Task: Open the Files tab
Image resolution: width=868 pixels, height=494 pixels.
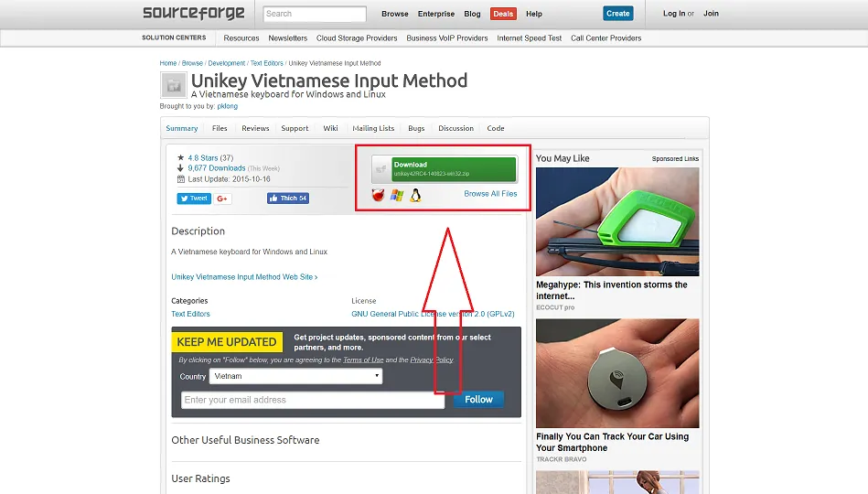Action: [x=220, y=128]
